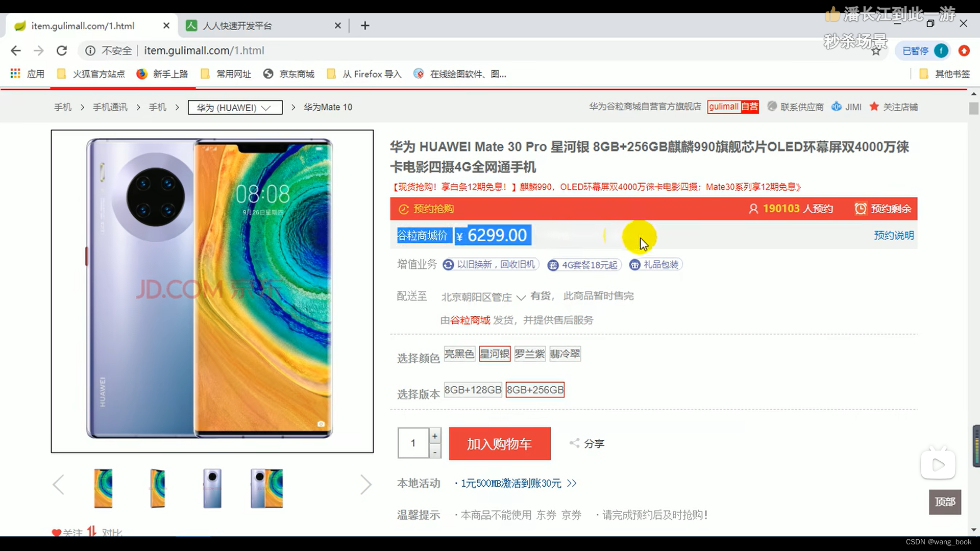Select third thumbnail showing phone back
This screenshot has width=980, height=551.
click(x=212, y=488)
